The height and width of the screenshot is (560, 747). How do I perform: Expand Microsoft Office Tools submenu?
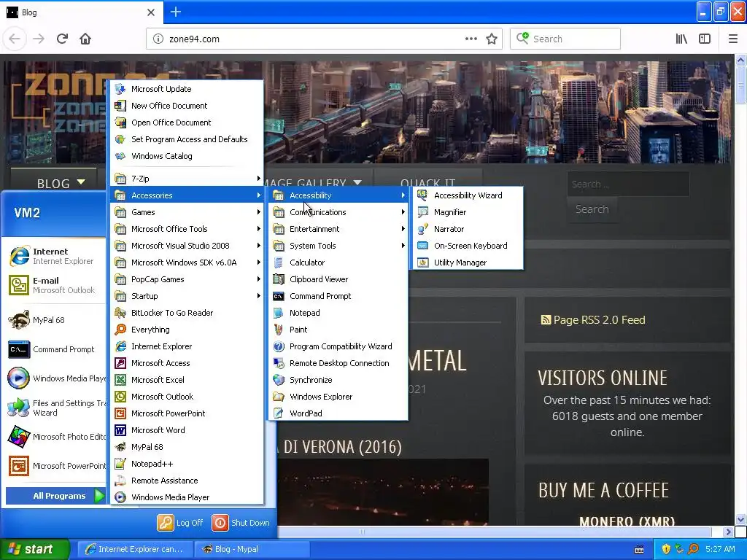click(187, 228)
